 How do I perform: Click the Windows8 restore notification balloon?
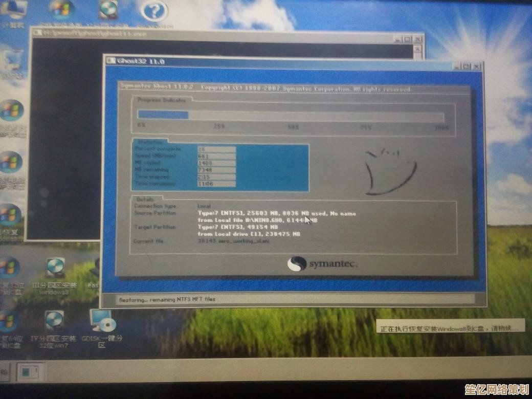click(x=450, y=327)
